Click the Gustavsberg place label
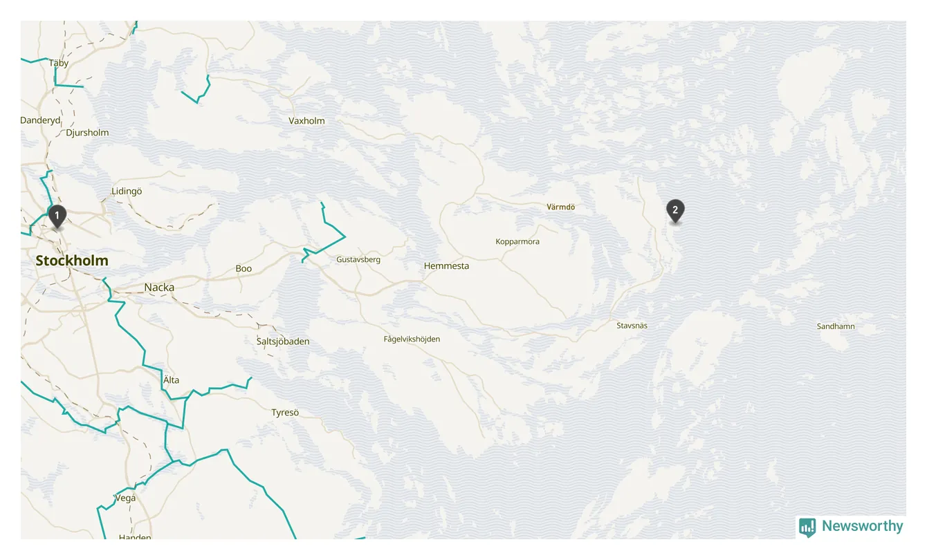927x560 pixels. pos(358,260)
